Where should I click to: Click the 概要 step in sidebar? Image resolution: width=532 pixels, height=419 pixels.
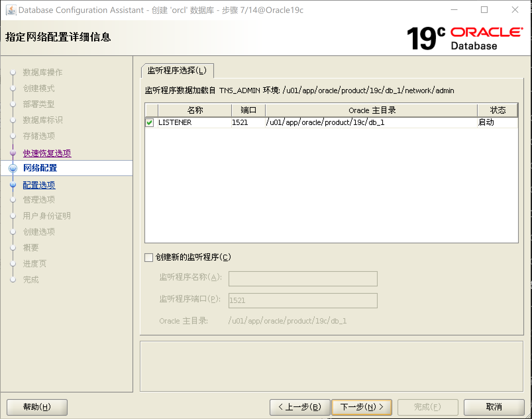pyautogui.click(x=31, y=248)
